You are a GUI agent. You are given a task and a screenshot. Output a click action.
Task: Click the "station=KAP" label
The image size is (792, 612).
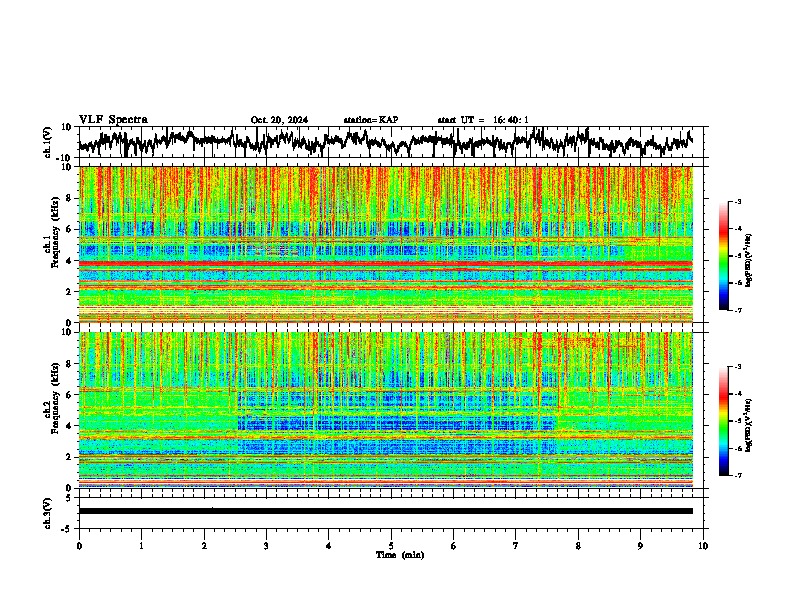click(371, 120)
